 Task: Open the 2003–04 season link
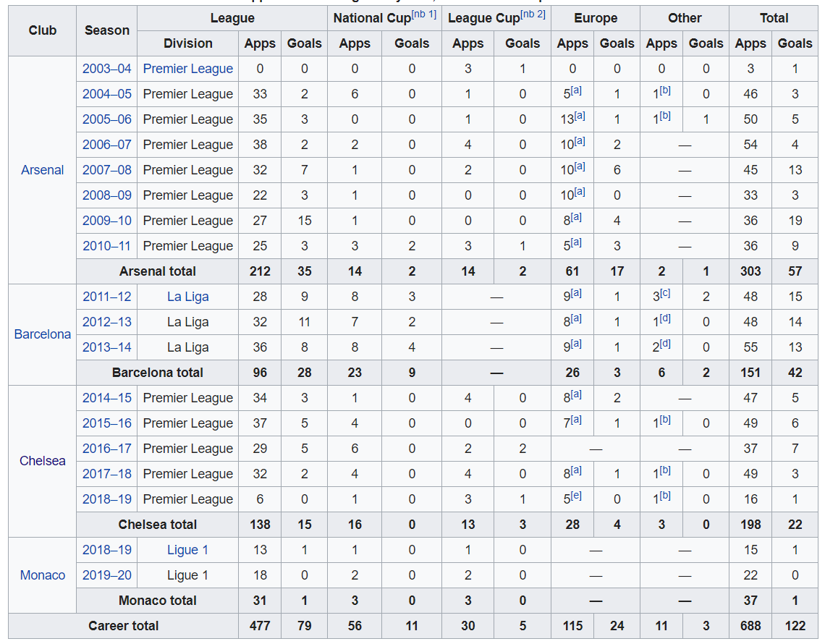click(x=107, y=69)
